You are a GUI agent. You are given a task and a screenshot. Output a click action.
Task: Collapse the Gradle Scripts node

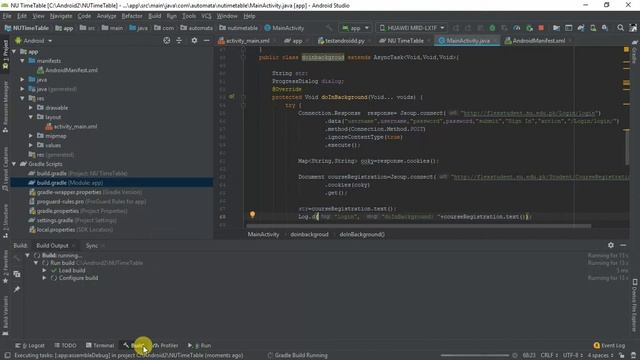tap(14, 164)
